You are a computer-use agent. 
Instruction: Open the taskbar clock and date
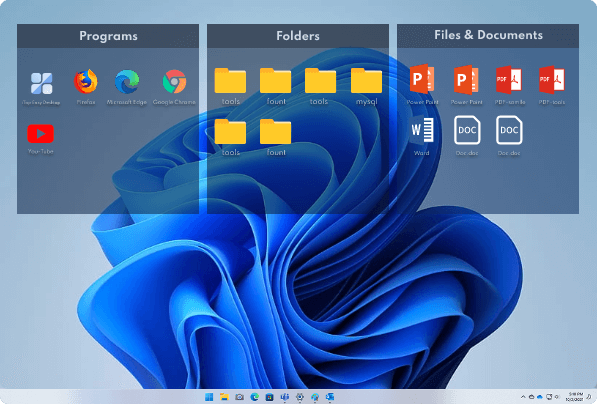[574, 397]
